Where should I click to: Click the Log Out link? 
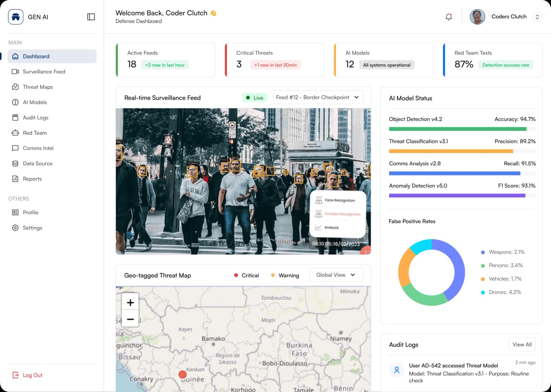click(27, 375)
